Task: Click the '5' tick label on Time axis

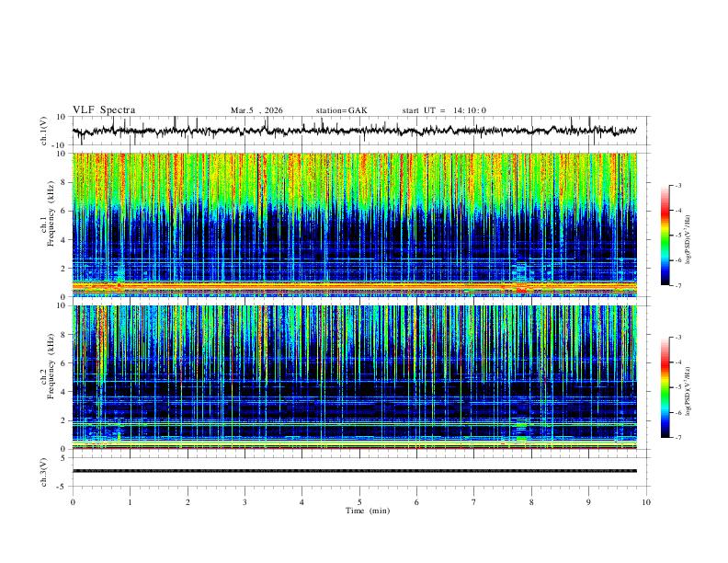Action: (x=359, y=502)
